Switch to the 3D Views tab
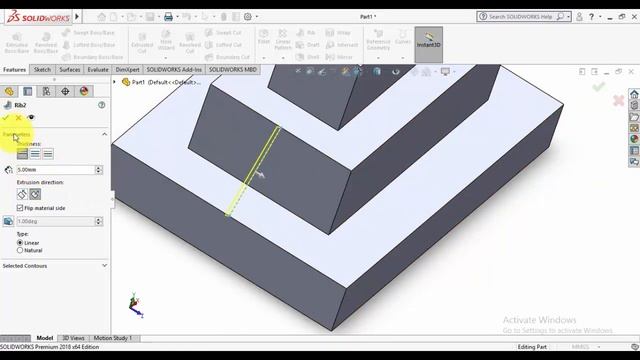640x360 pixels. coord(73,338)
